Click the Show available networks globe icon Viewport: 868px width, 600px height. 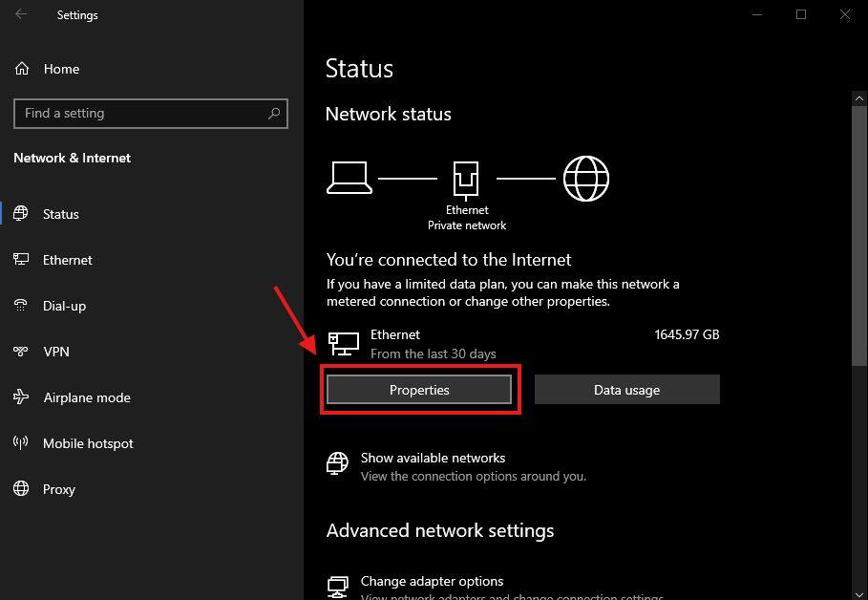point(337,463)
